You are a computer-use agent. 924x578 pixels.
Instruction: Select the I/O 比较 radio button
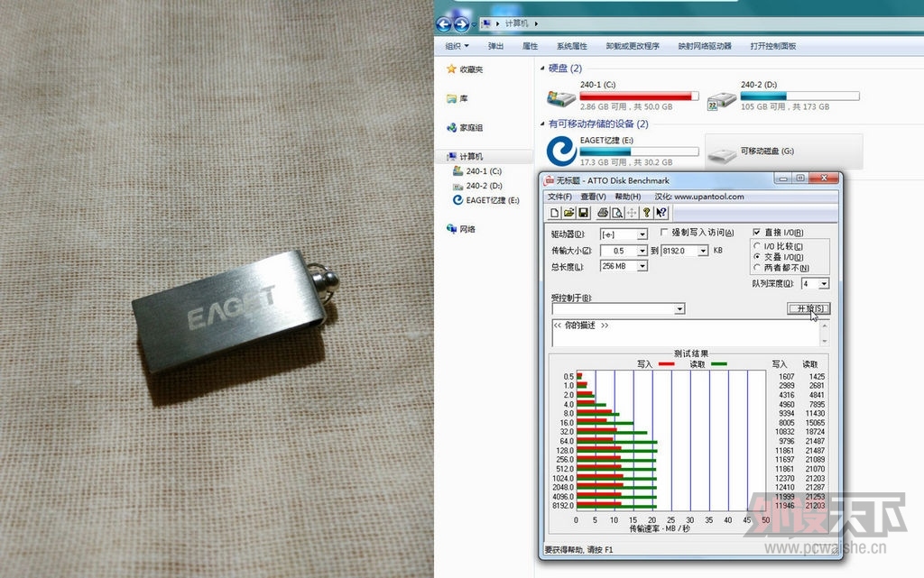tap(757, 246)
